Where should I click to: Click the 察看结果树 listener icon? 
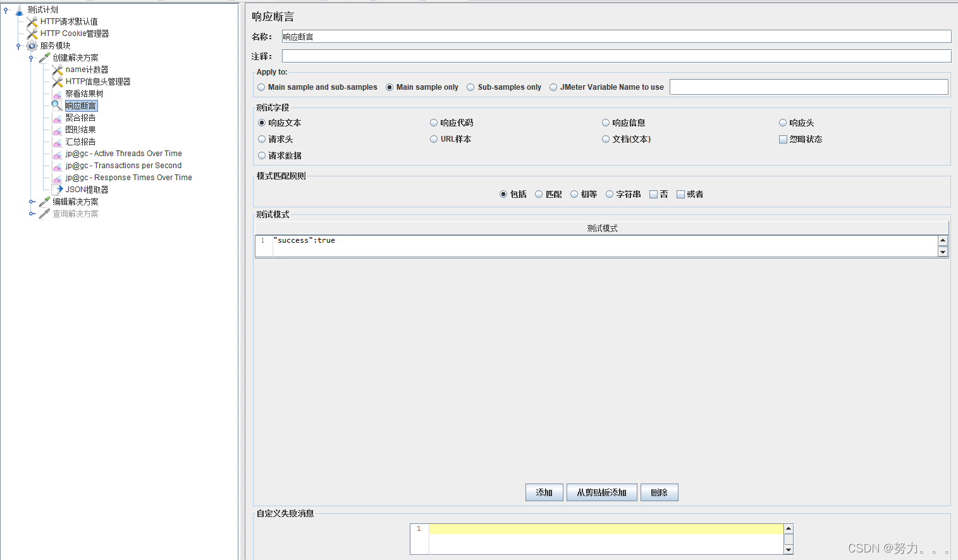pyautogui.click(x=58, y=94)
